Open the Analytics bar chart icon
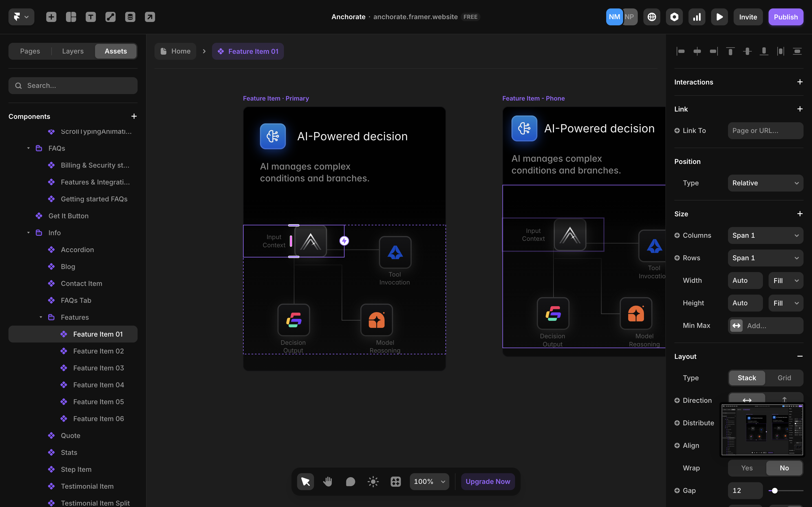The height and width of the screenshot is (507, 812). tap(697, 17)
